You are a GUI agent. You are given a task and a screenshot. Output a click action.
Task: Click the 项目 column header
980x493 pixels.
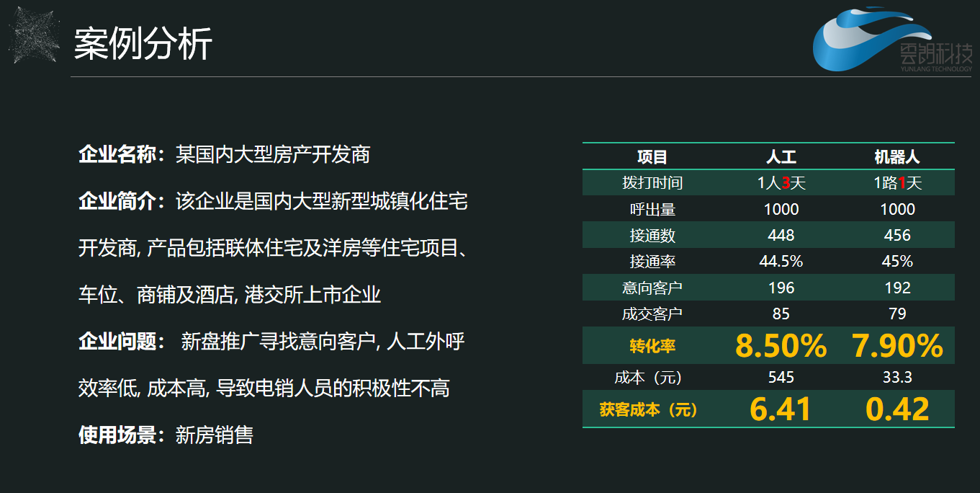pos(652,156)
